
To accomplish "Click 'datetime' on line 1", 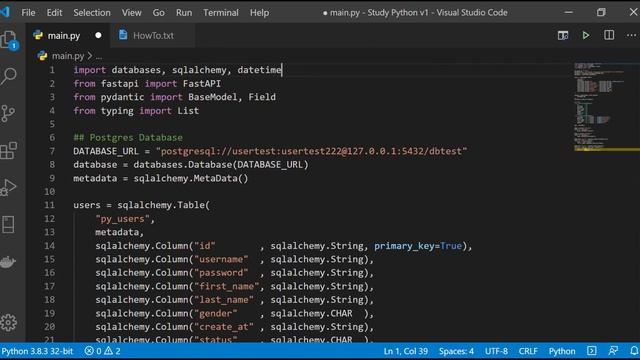I will (x=259, y=70).
